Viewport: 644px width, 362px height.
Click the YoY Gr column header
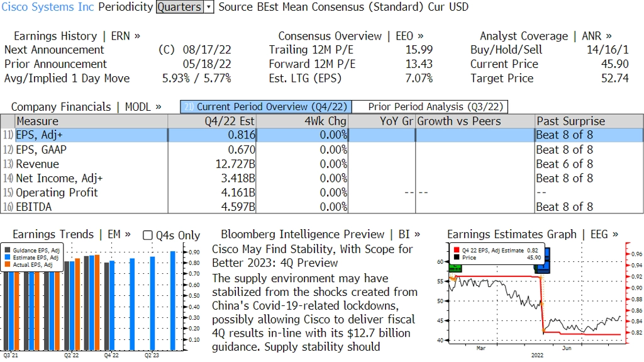[x=382, y=122]
